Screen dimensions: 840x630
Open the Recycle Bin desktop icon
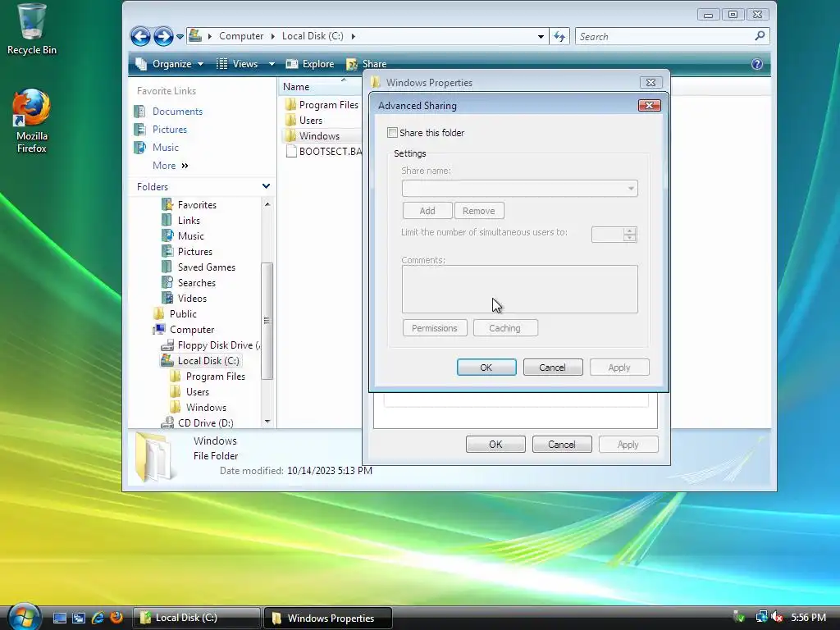tap(31, 30)
